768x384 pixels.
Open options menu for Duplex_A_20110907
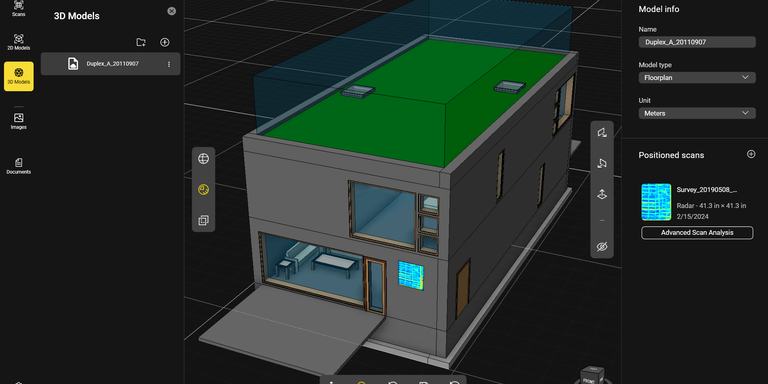(169, 64)
